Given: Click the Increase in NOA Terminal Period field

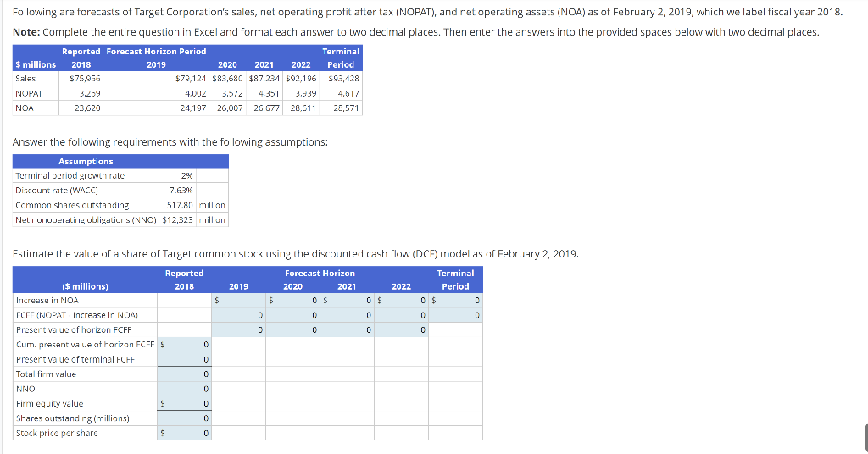Looking at the screenshot, I should (455, 301).
